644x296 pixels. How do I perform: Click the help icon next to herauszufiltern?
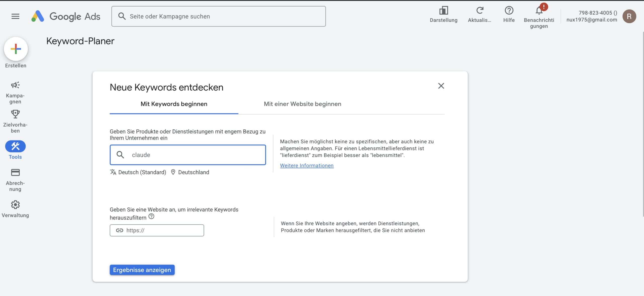coord(151,216)
